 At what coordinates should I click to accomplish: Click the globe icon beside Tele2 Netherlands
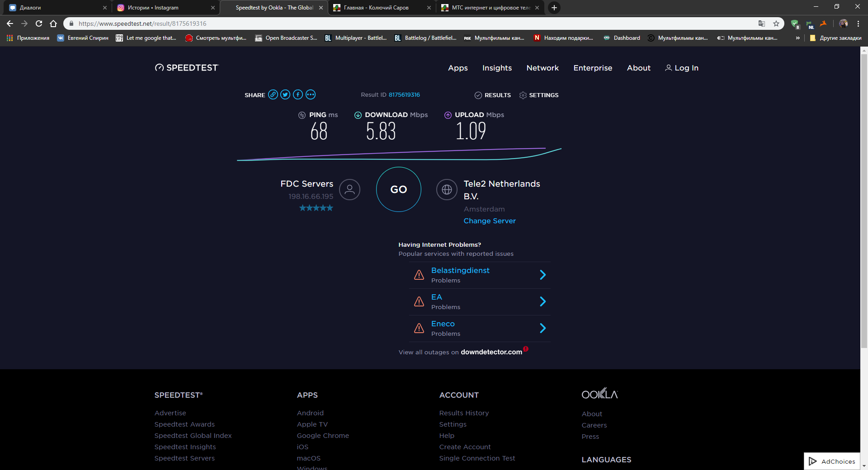click(x=447, y=190)
